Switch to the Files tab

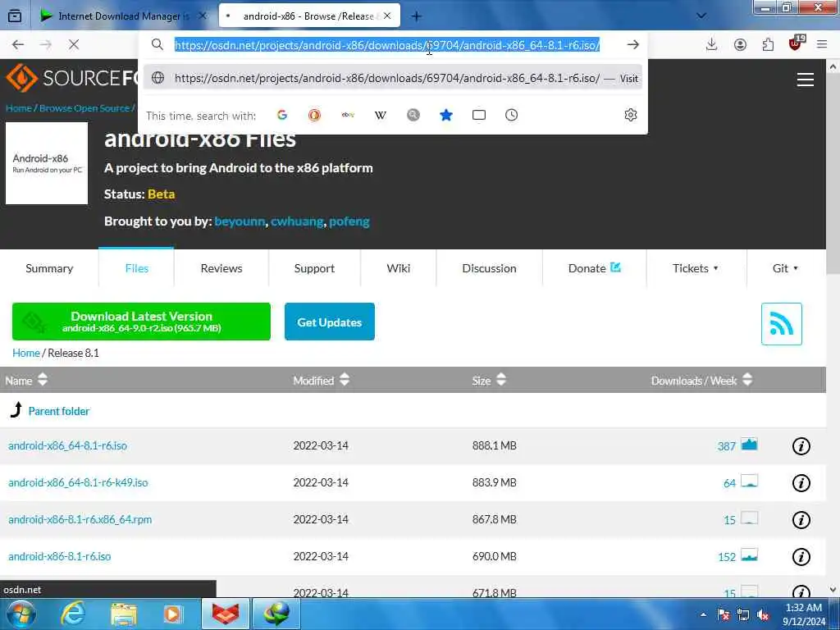tap(137, 268)
